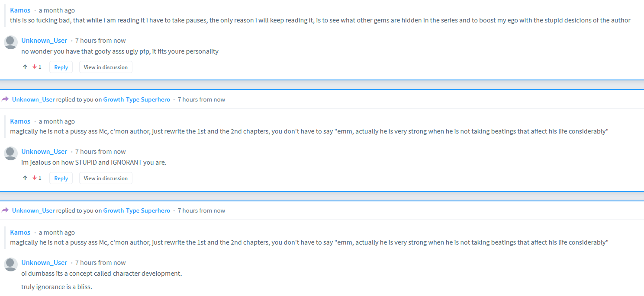The height and width of the screenshot is (296, 644).
Task: Open Unknown_User name above the character development reply
Action: coord(44,262)
